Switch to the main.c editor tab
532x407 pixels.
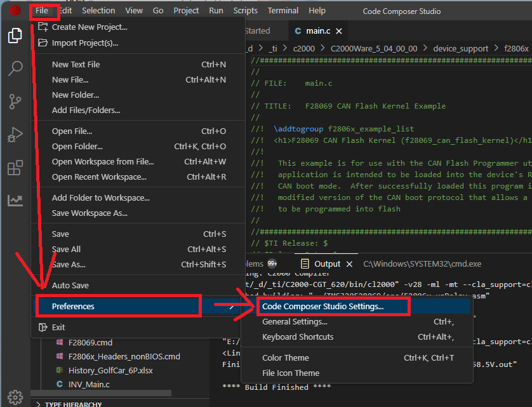coord(318,31)
